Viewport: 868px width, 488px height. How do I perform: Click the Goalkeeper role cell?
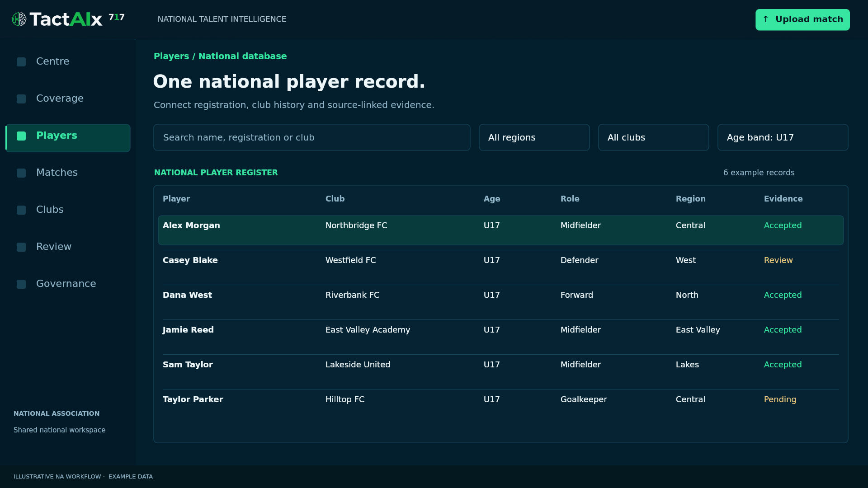click(584, 399)
